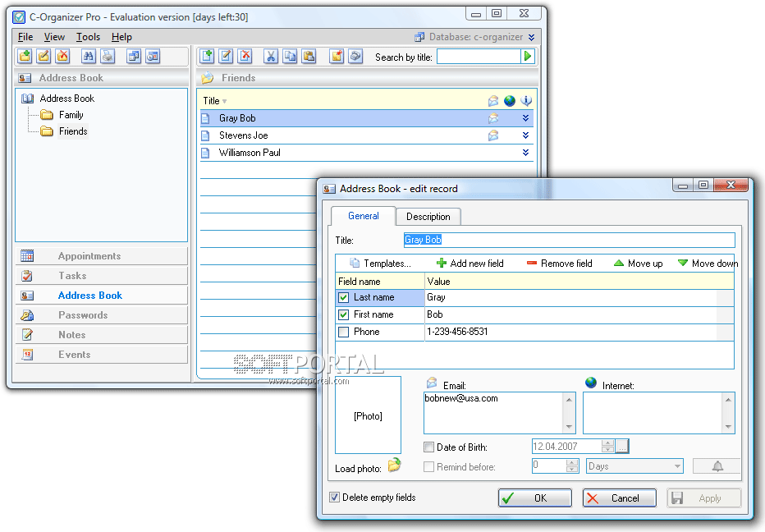Click email icon in Gray Bob row
The width and height of the screenshot is (765, 532).
click(x=493, y=118)
